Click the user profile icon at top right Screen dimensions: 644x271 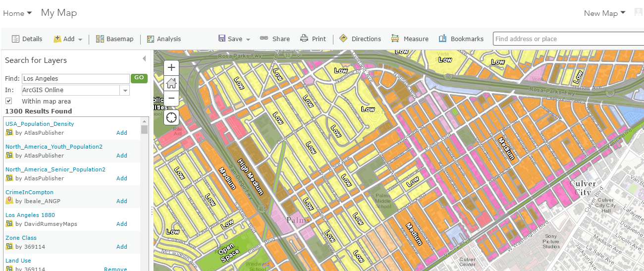point(639,13)
